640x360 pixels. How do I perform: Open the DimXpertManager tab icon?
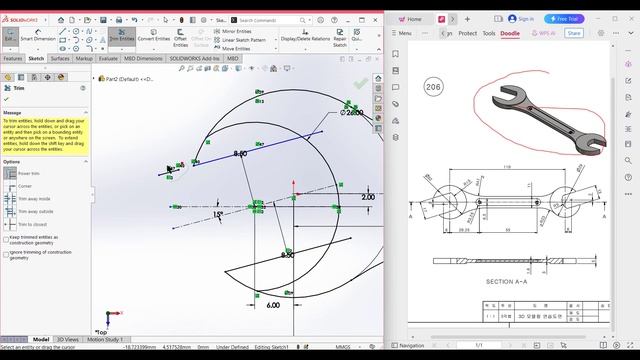click(48, 77)
